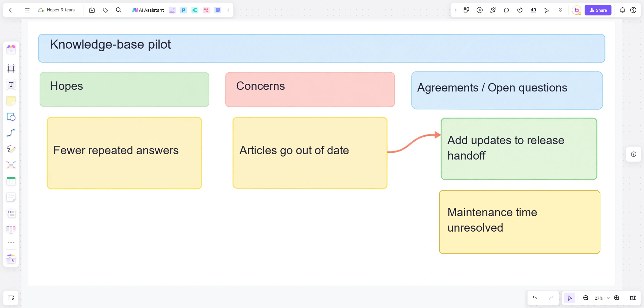Screen dimensions: 644x308
Task: Open the search magnifier icon
Action: 118,10
